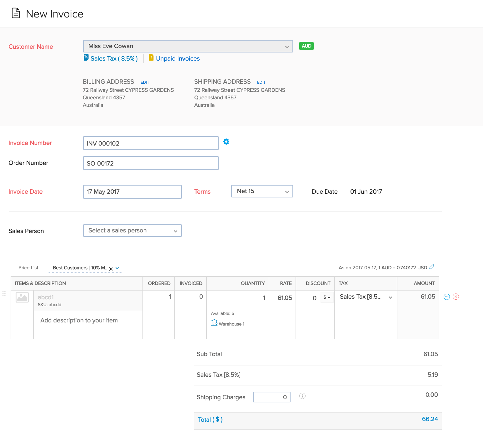Screen dimensions: 483x448
Task: Click the yellow unpaid invoices warning icon
Action: [x=151, y=58]
